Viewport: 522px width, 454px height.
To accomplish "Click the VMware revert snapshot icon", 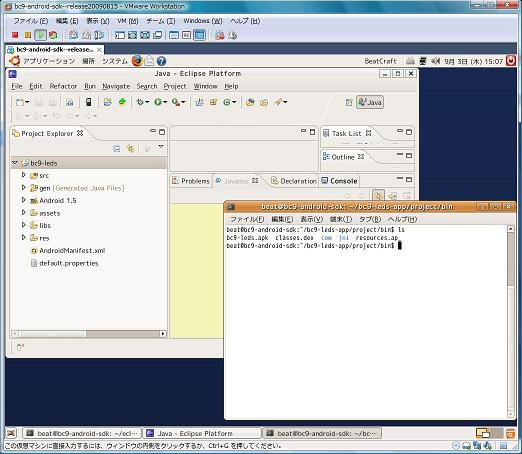I will (x=86, y=35).
